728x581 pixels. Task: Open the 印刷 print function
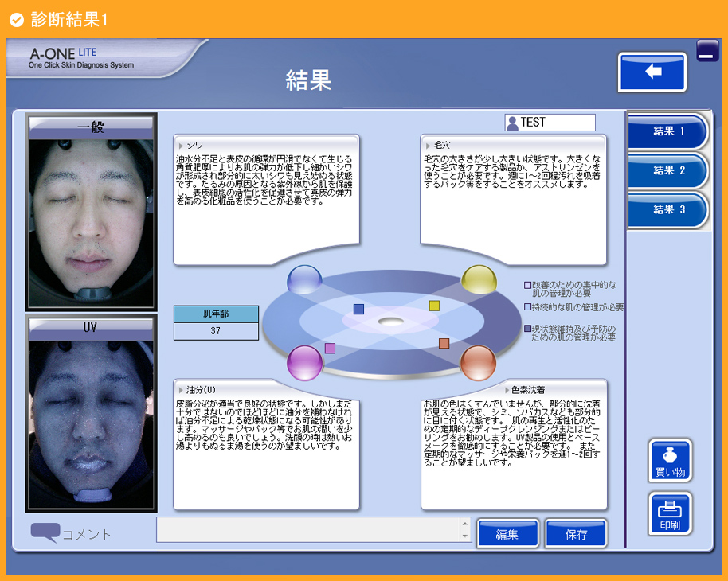(668, 514)
